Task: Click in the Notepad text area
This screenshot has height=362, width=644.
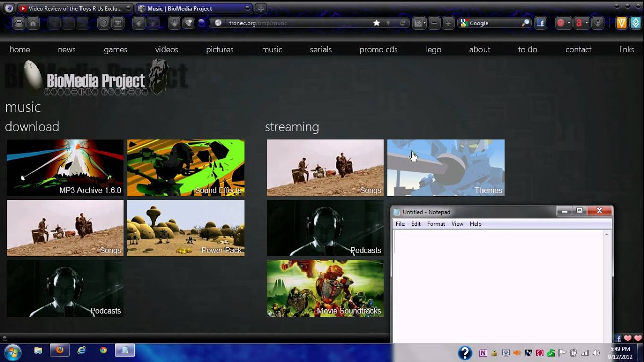Action: coord(499,287)
